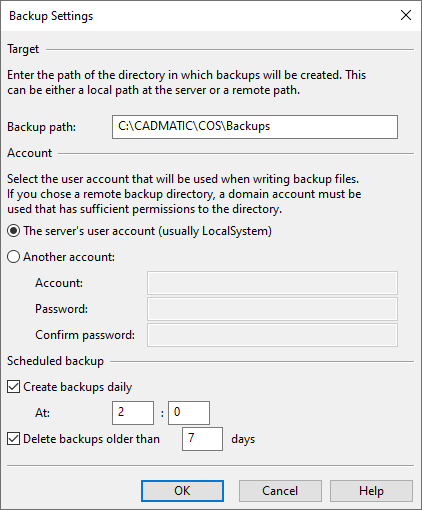422x510 pixels.
Task: Click the Target section heading
Action: [23, 49]
